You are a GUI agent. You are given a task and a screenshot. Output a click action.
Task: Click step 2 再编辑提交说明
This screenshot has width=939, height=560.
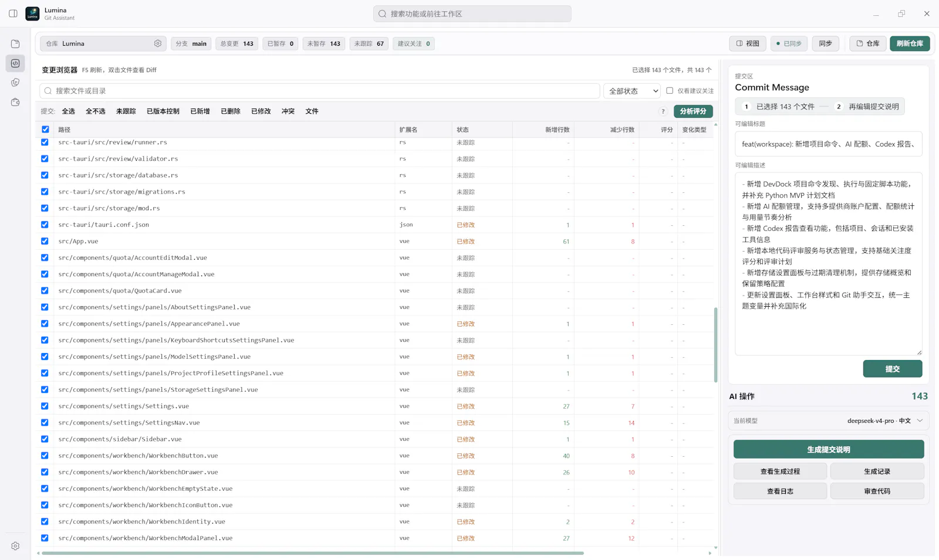(868, 107)
